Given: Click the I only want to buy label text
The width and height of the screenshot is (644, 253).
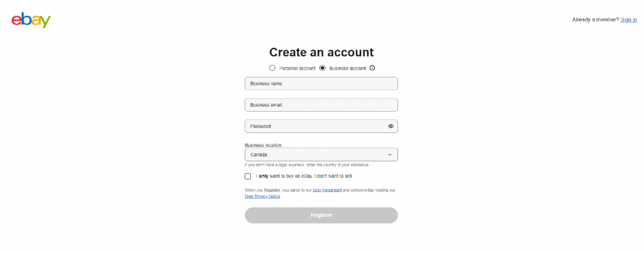Looking at the screenshot, I should (x=304, y=176).
